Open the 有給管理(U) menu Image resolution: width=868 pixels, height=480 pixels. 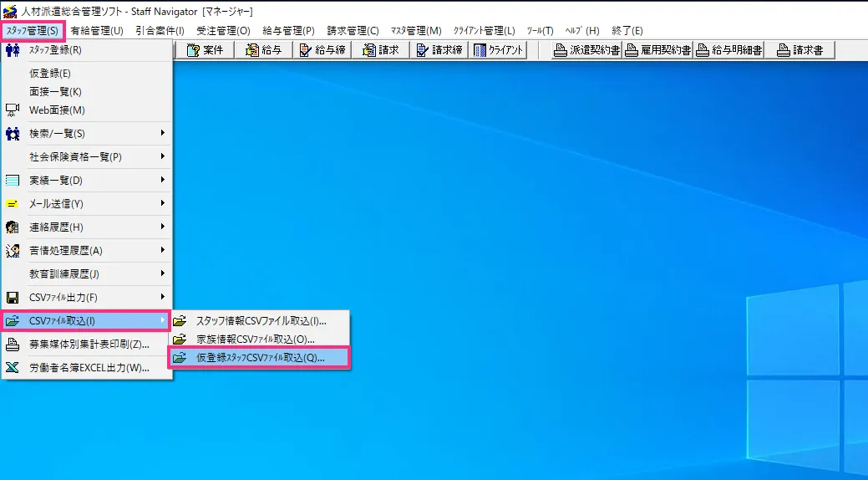[97, 31]
